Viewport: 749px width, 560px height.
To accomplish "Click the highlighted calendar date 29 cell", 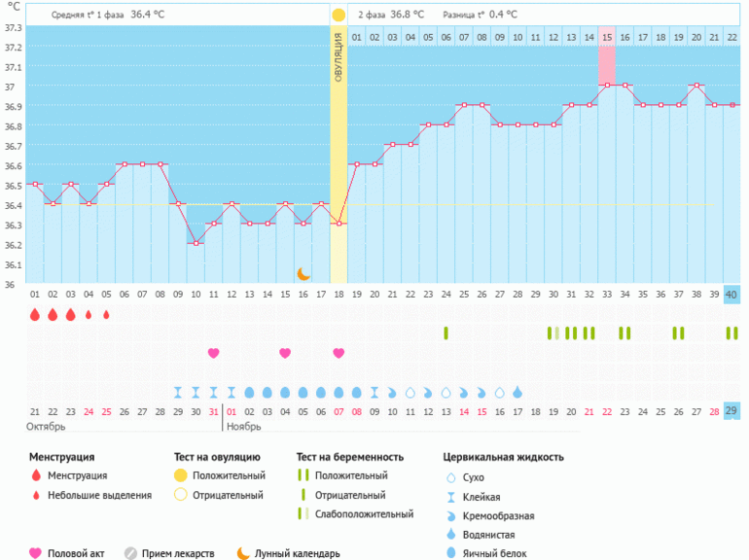I will tap(731, 411).
